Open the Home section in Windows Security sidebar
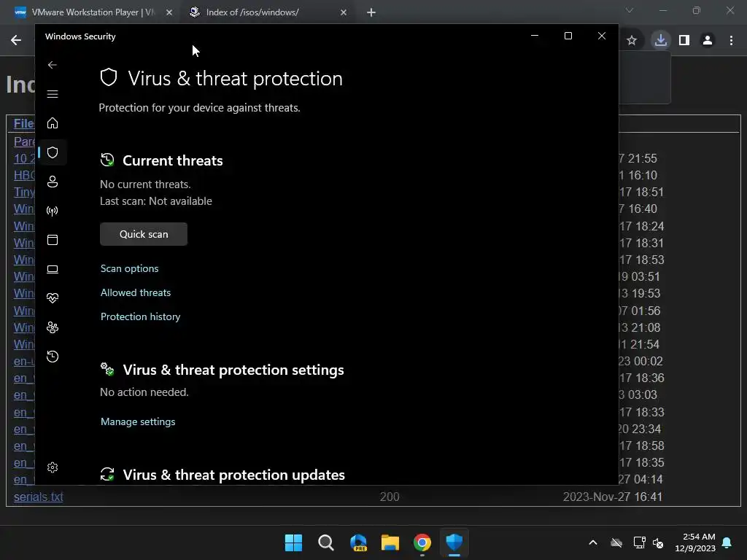 53,122
